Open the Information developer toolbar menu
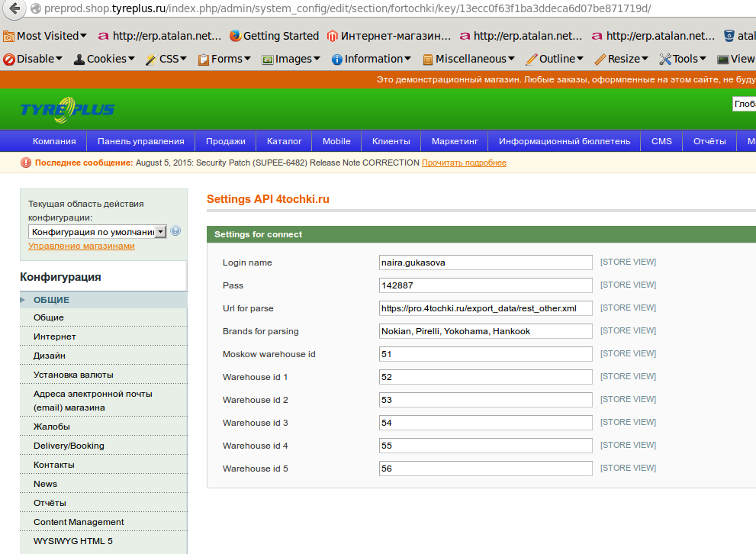 pos(372,59)
